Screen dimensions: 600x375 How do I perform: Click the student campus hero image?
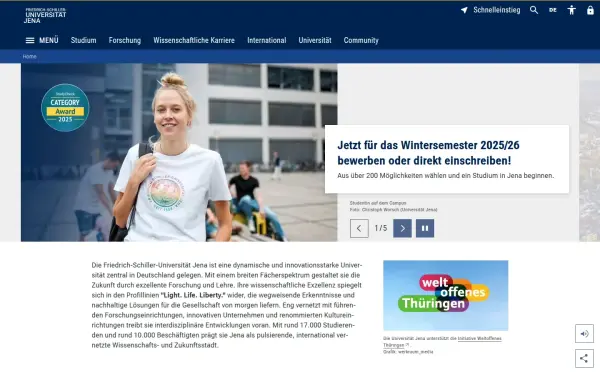[x=179, y=152]
